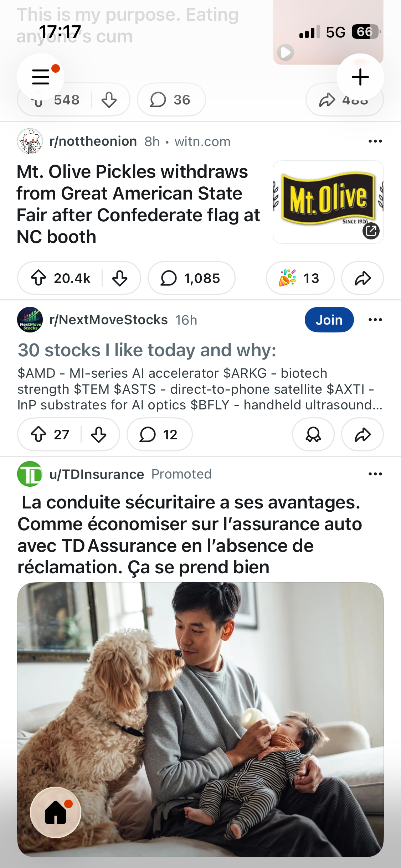The image size is (401, 868).
Task: Give an award to the NextMoveStocks post
Action: (313, 434)
